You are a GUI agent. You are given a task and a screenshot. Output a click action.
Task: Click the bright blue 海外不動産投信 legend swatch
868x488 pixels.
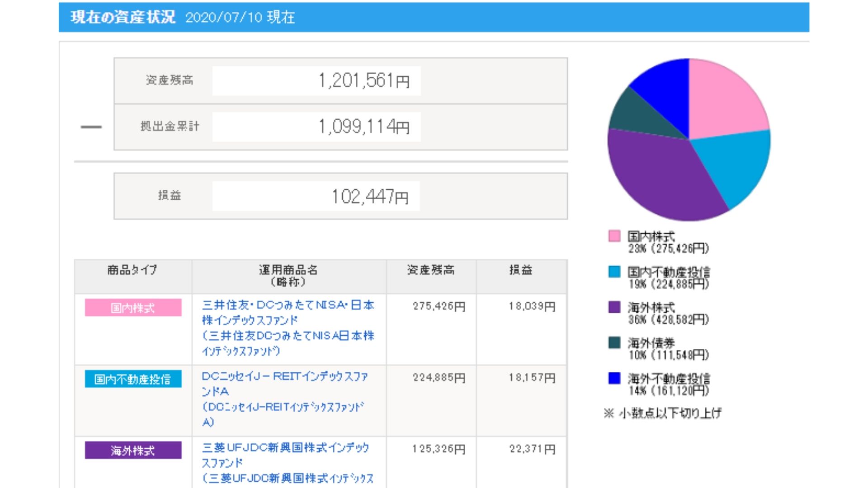point(614,378)
